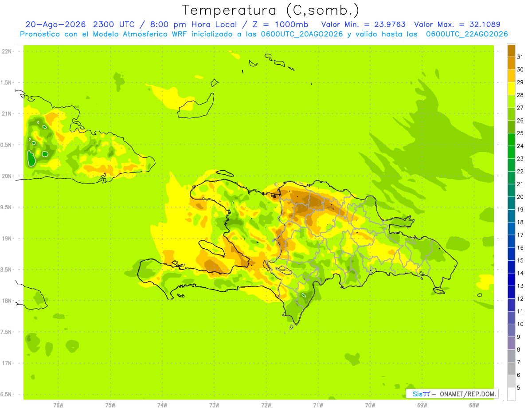Screen dimensions: 532x411
Task: Click the 68W longitude label
Action: point(474,405)
